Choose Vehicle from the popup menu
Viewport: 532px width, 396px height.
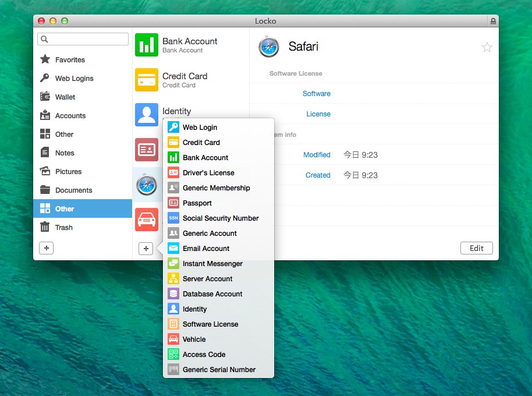click(x=218, y=340)
